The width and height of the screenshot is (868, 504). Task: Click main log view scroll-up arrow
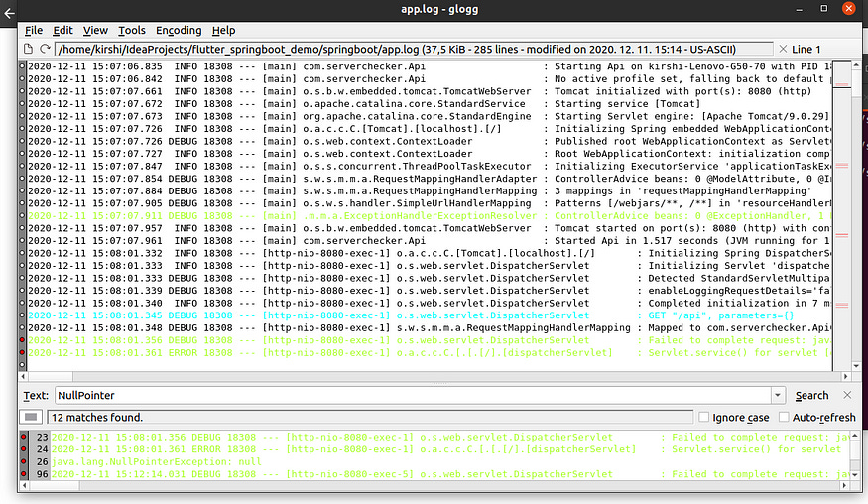point(856,64)
